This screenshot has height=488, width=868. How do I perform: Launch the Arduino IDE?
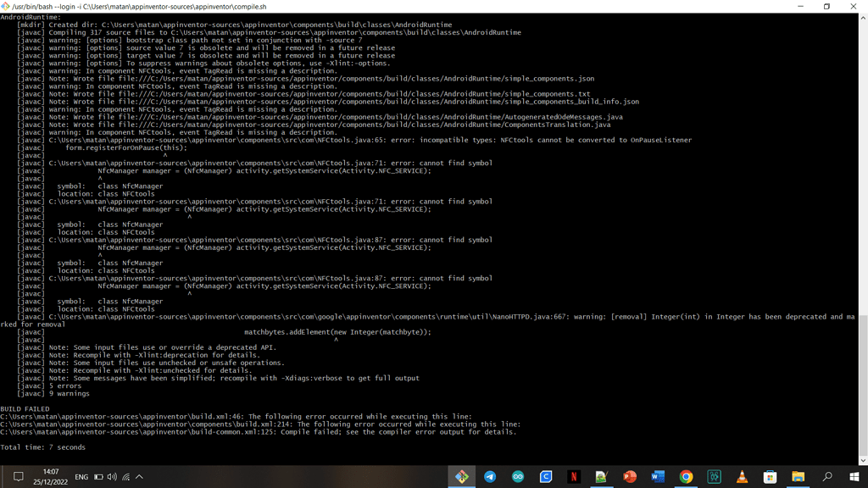click(x=518, y=475)
